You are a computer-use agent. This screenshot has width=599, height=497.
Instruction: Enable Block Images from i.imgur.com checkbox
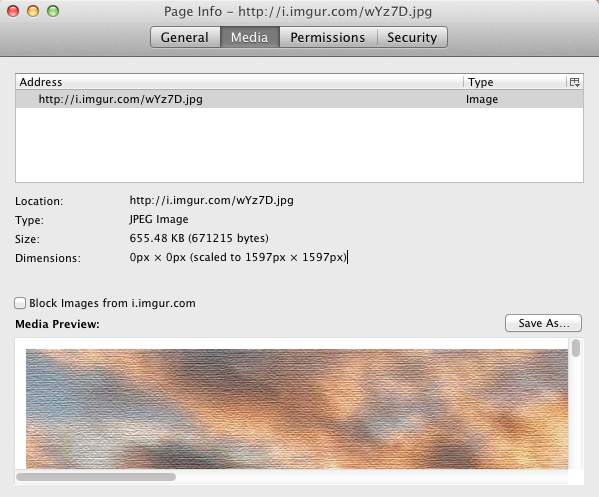tap(20, 303)
